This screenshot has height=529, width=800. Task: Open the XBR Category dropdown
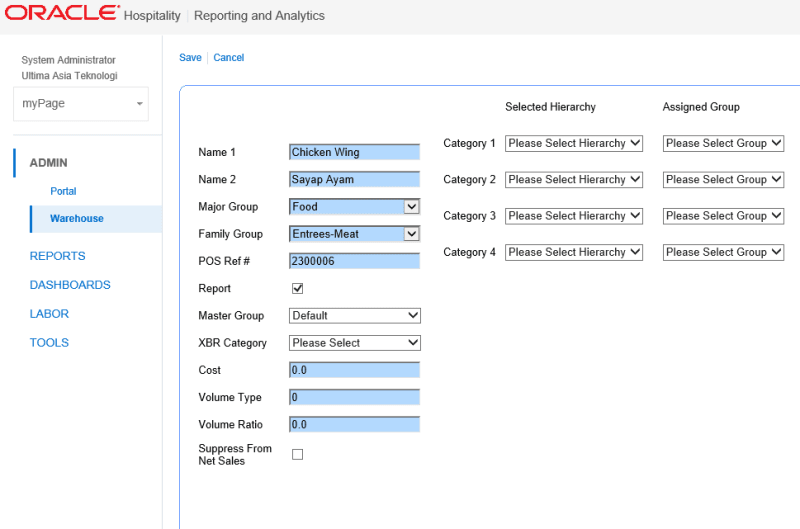pos(355,343)
